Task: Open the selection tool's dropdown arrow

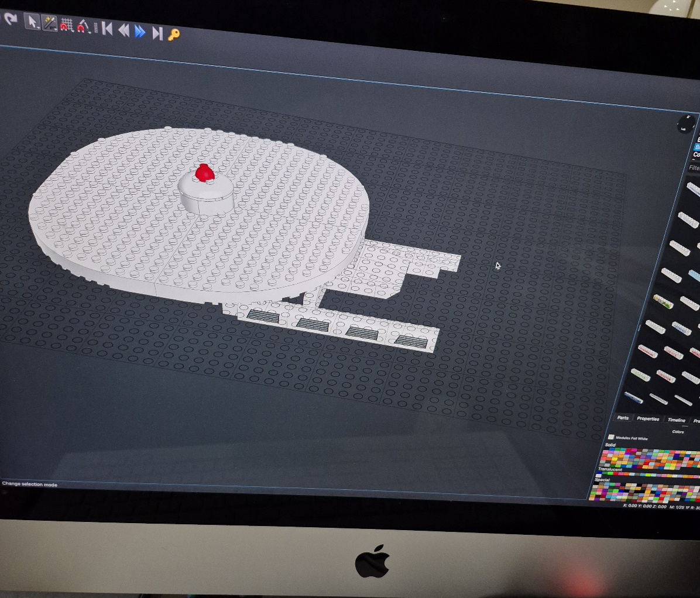Action: tap(39, 28)
